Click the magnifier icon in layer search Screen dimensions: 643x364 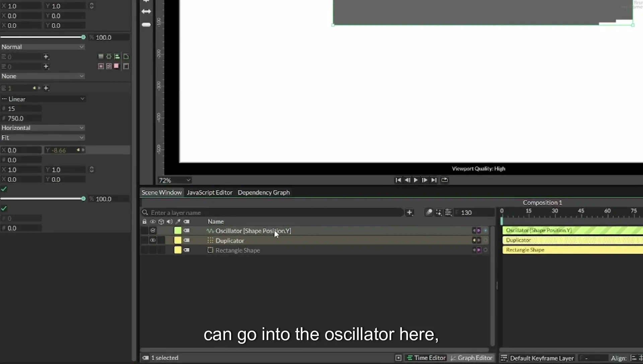[145, 212]
